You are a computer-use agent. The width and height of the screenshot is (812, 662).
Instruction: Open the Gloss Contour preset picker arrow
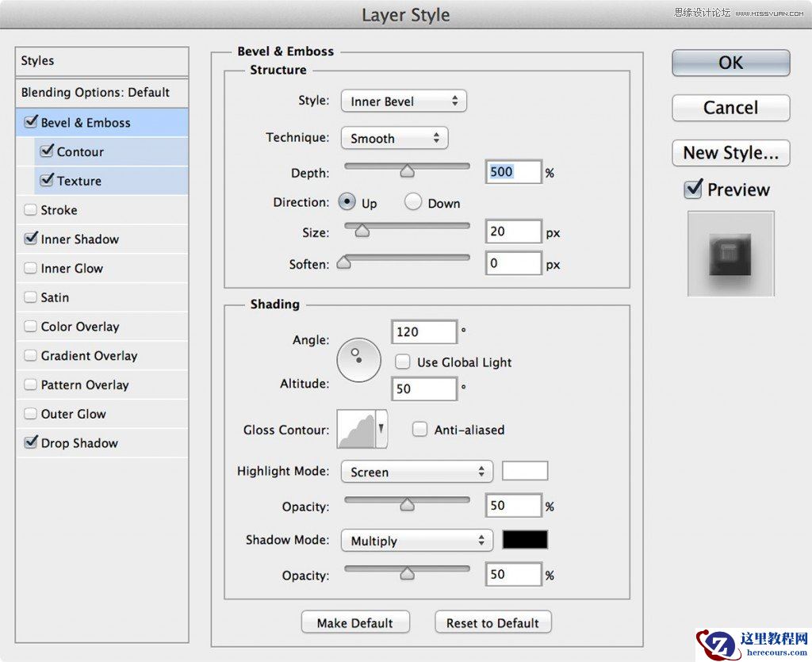coord(380,429)
